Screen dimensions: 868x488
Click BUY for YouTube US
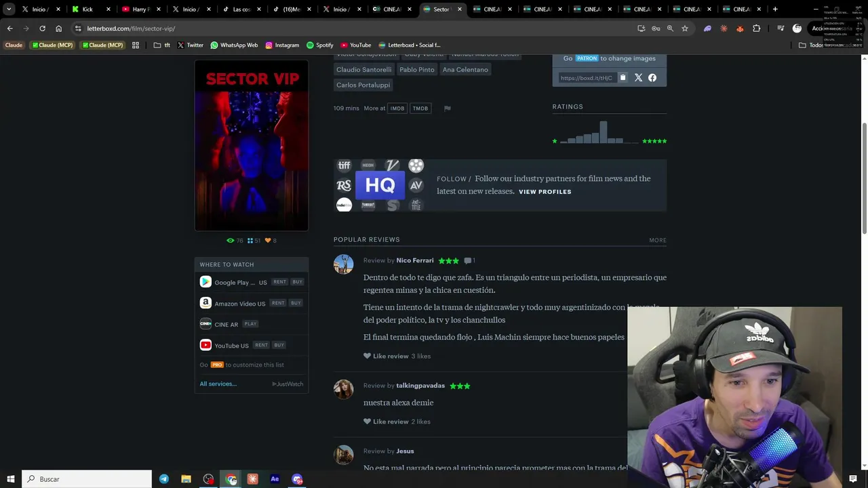click(x=279, y=345)
